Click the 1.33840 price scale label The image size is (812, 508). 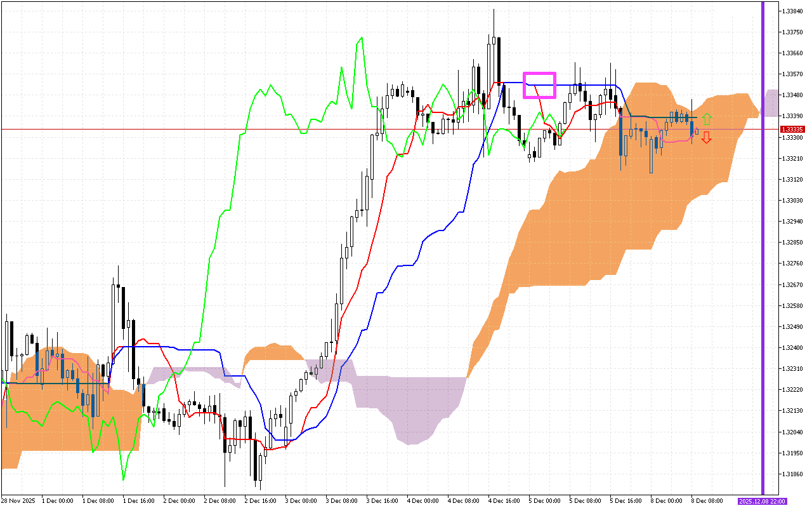pos(791,10)
